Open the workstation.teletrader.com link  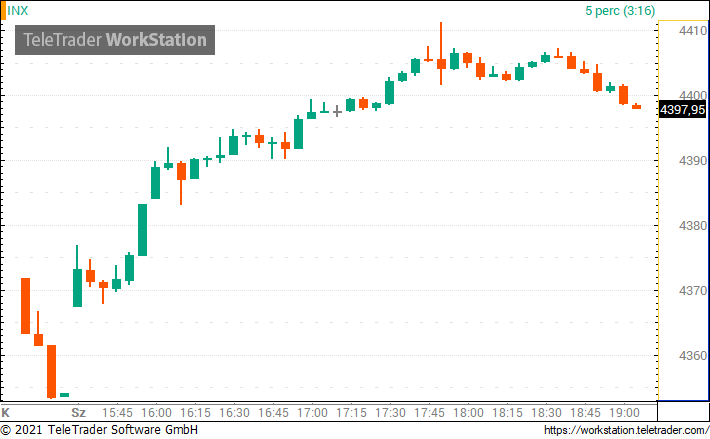(x=626, y=430)
